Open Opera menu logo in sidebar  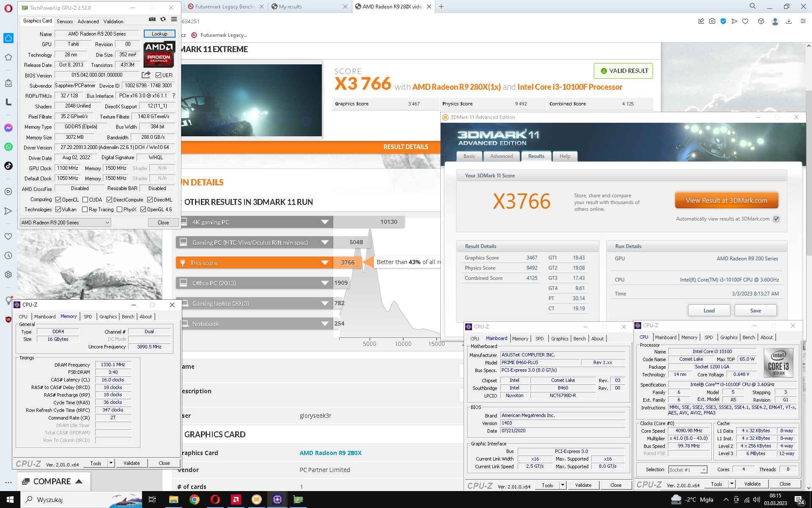[x=8, y=8]
